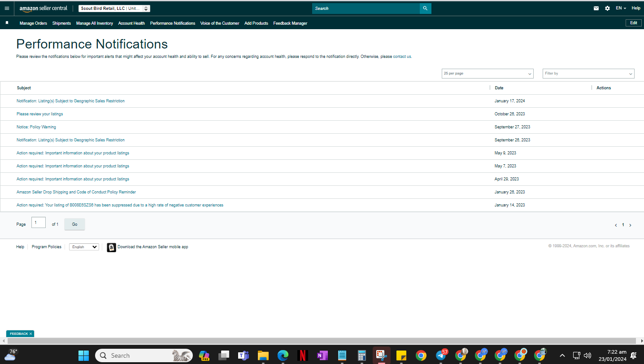Open Calculator from taskbar
Image resolution: width=644 pixels, height=364 pixels.
tap(361, 355)
